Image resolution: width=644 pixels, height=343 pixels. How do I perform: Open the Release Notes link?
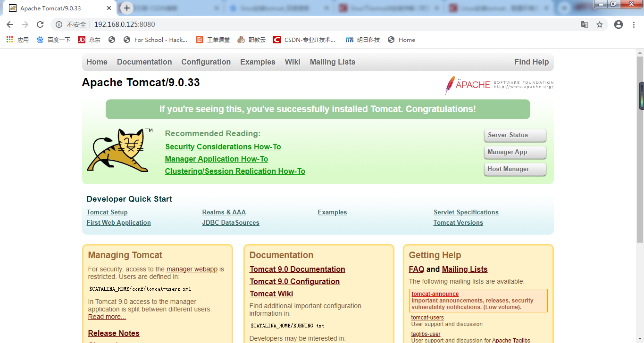click(x=114, y=333)
